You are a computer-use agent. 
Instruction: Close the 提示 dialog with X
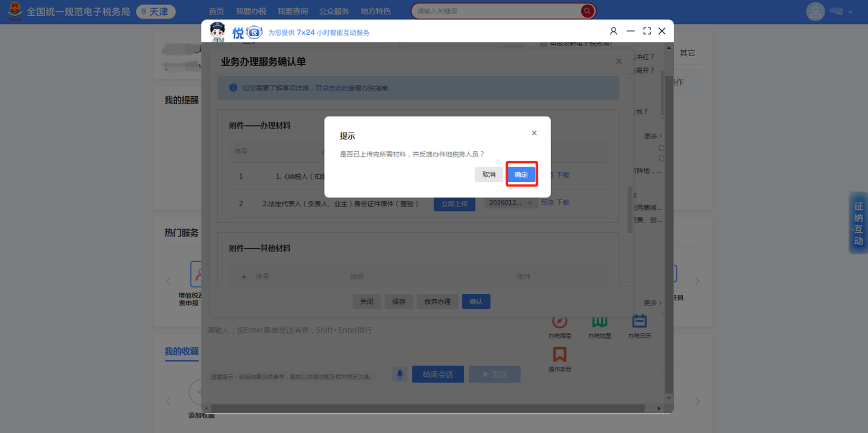(534, 133)
